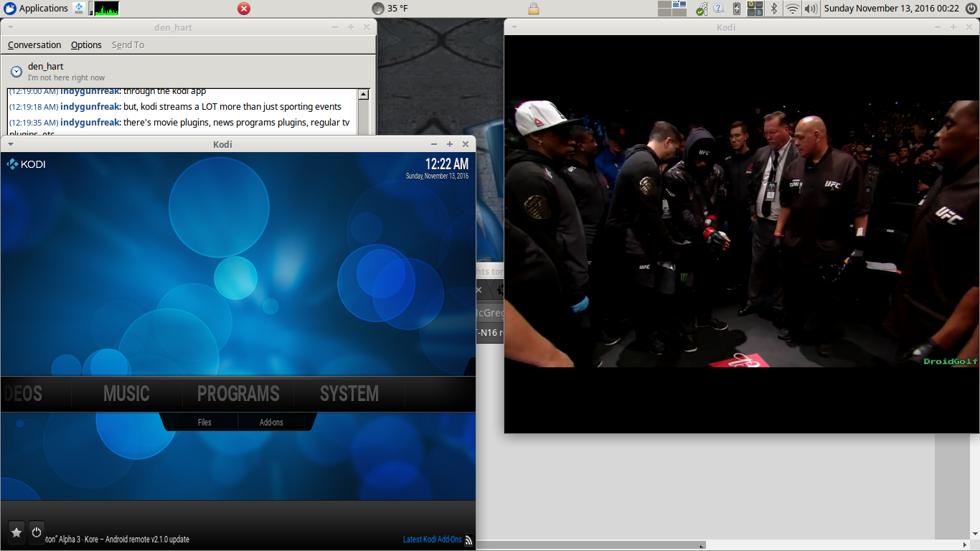Open the battery power manager icon
The width and height of the screenshot is (980, 551).
click(x=737, y=9)
